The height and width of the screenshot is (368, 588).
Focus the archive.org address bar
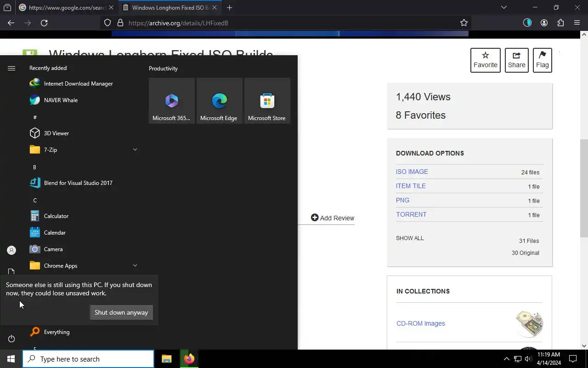tap(285, 23)
